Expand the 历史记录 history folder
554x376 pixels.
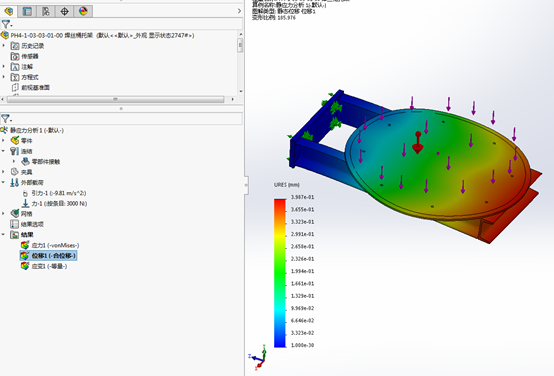coord(4,46)
